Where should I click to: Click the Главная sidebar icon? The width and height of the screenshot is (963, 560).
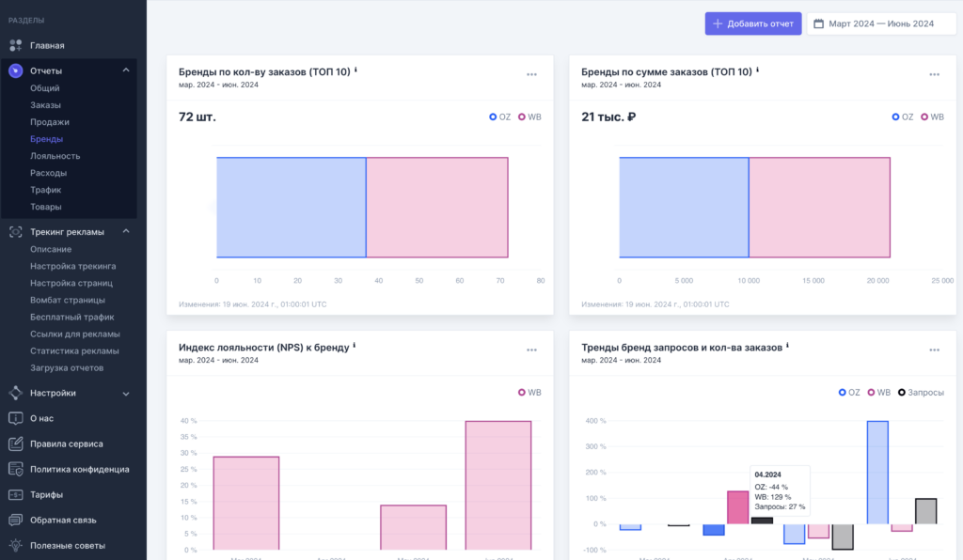click(x=15, y=45)
